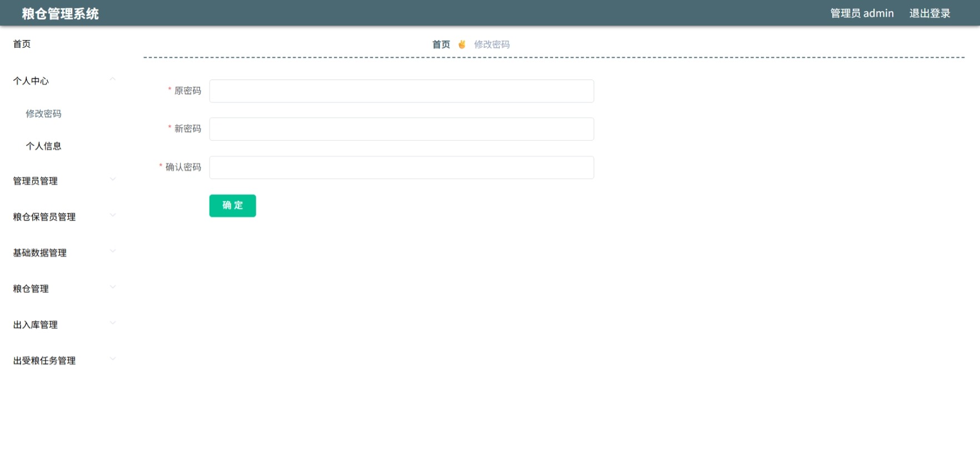
Task: Expand the 管理员管理 chevron arrow
Action: [x=113, y=179]
